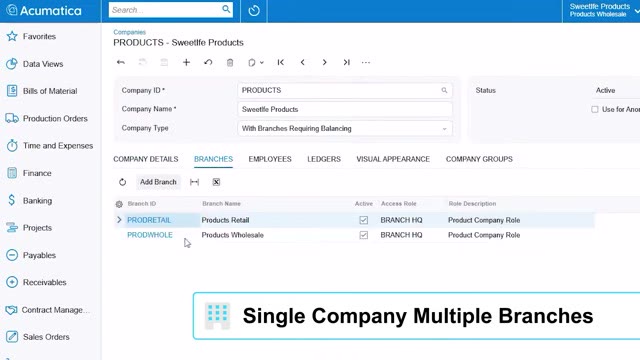Go to first record icon
Viewport: 640px width, 360px height.
pos(281,62)
